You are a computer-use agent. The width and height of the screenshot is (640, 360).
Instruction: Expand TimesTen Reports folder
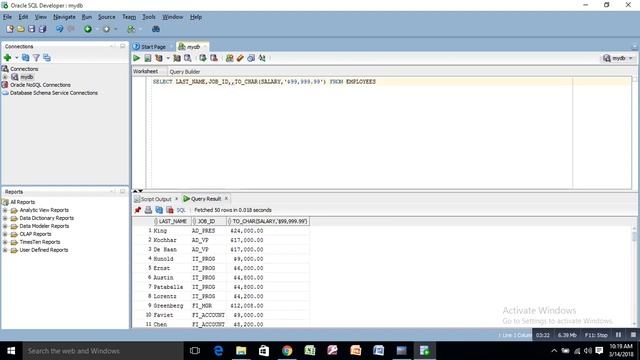click(5, 242)
